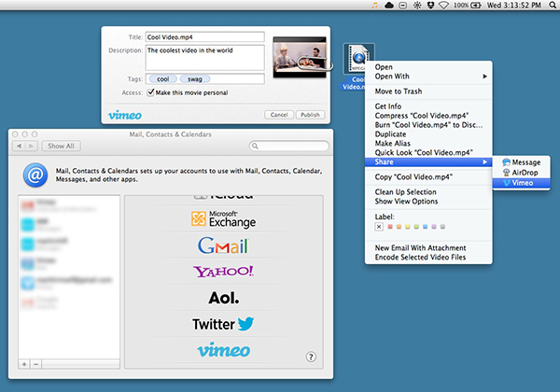
Task: Apply the gray label color
Action: (442, 227)
